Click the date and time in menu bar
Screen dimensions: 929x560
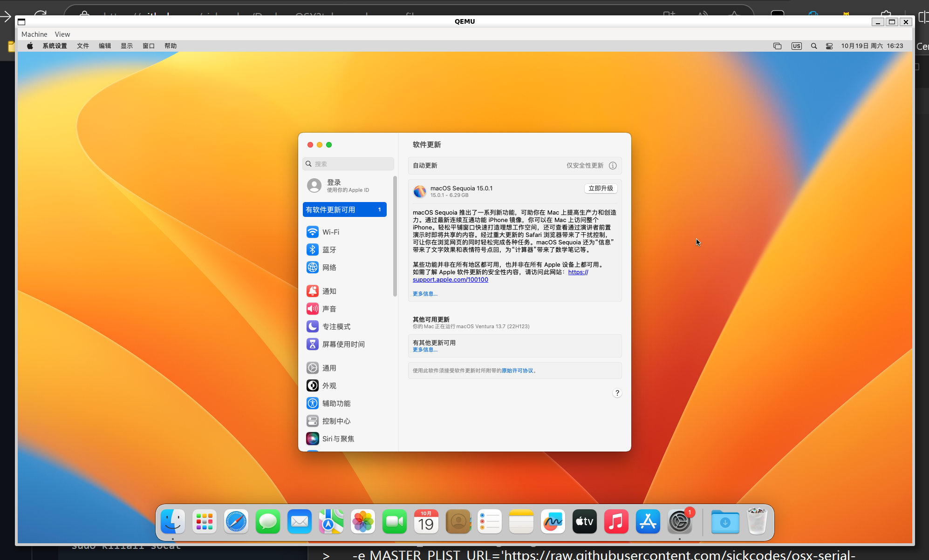point(872,46)
